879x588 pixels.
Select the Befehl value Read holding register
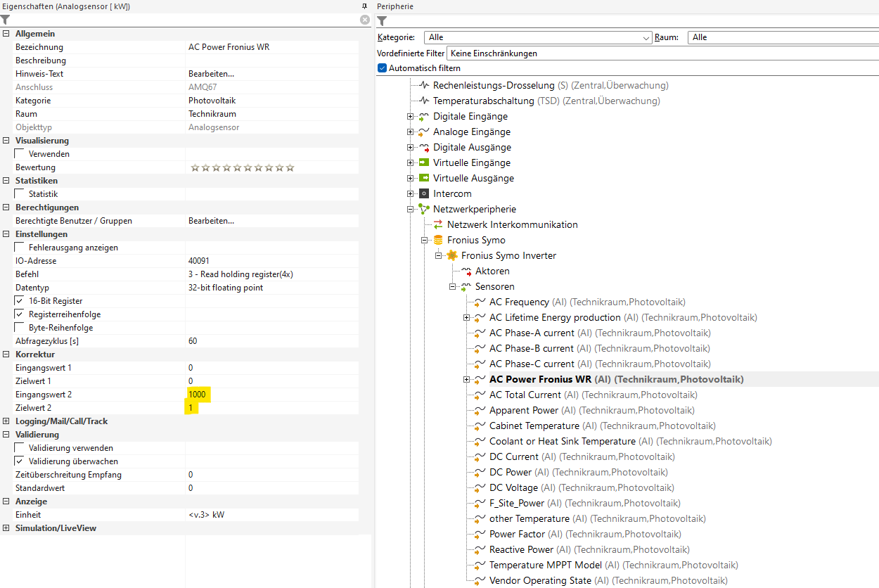pyautogui.click(x=240, y=274)
